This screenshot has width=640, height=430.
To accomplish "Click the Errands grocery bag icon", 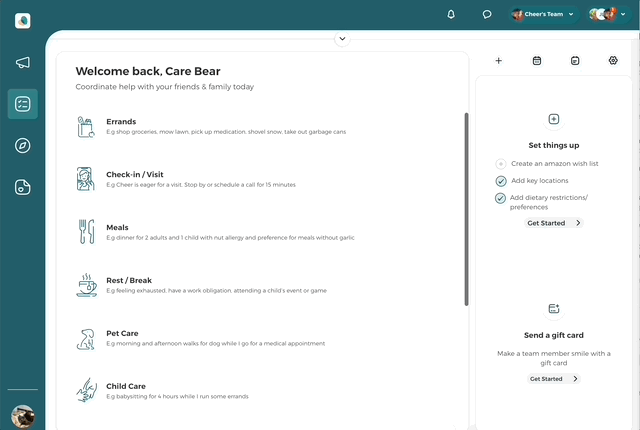I will tap(86, 127).
